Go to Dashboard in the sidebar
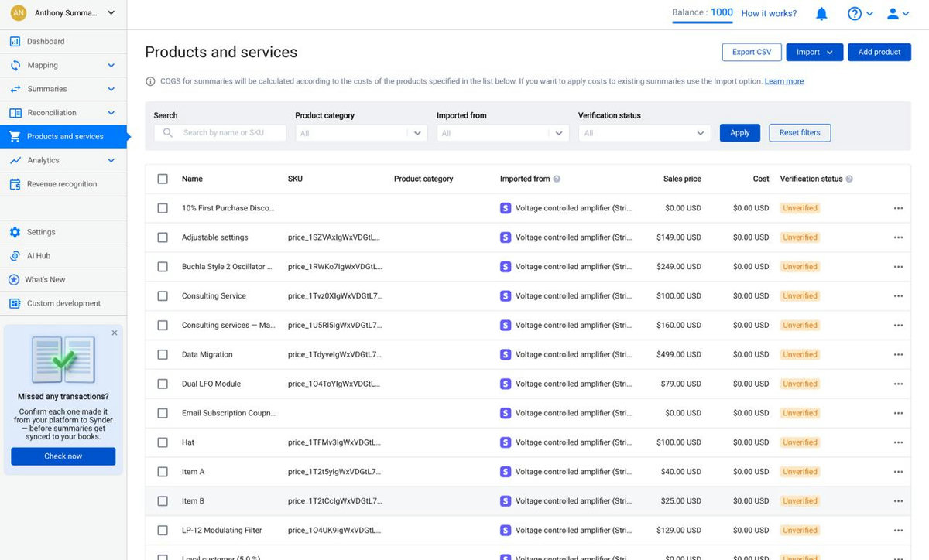Image resolution: width=929 pixels, height=560 pixels. 63,41
